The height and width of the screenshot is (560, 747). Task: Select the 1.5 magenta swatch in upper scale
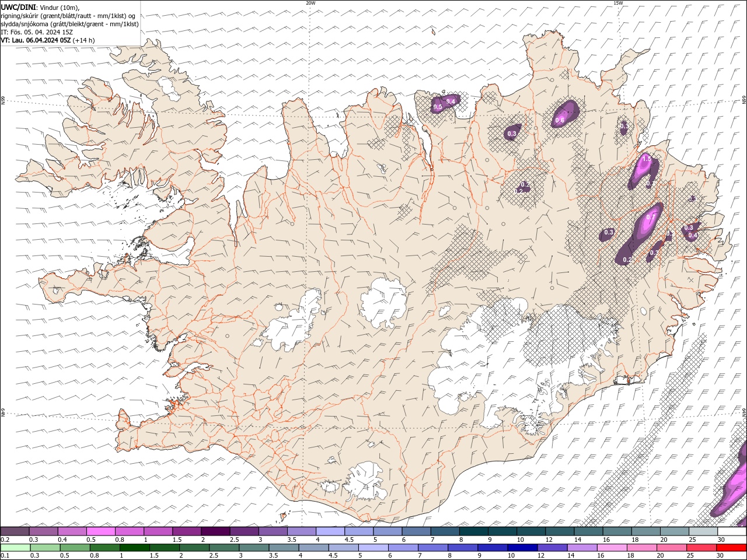(x=187, y=531)
